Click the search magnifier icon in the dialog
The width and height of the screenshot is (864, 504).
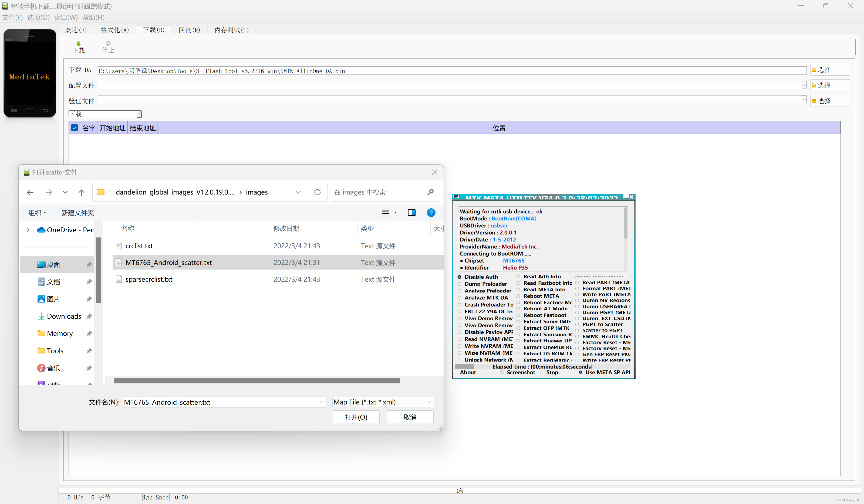(x=431, y=192)
